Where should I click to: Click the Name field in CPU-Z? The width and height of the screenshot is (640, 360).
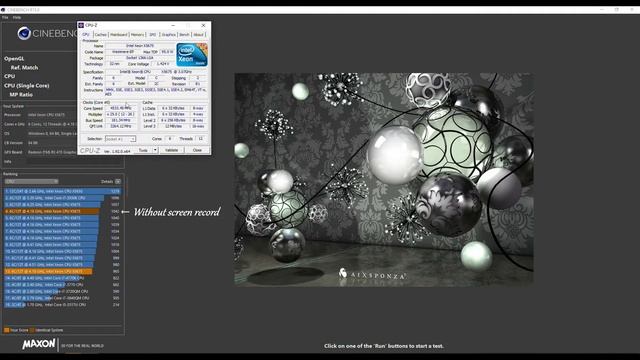140,46
